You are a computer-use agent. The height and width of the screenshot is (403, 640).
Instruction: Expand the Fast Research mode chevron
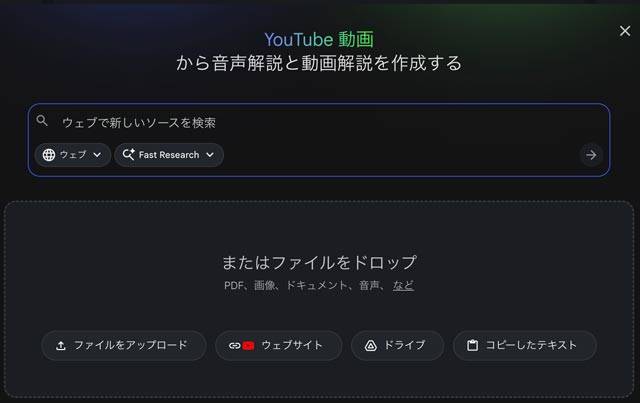(x=210, y=155)
